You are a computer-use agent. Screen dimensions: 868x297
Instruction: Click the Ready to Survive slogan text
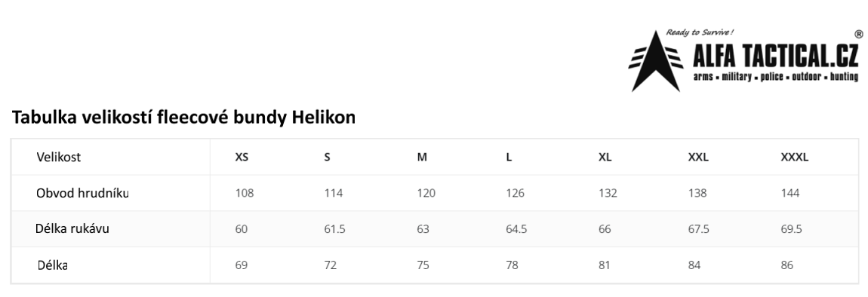(700, 32)
